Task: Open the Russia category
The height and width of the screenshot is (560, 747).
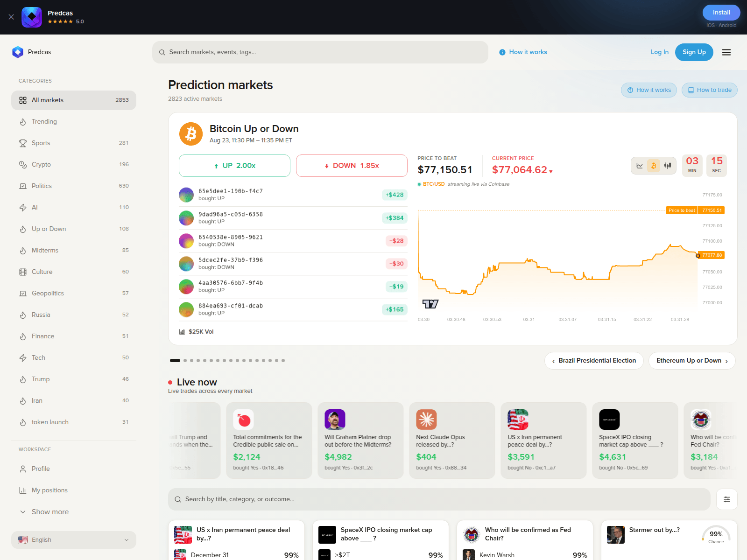Action: 74,315
